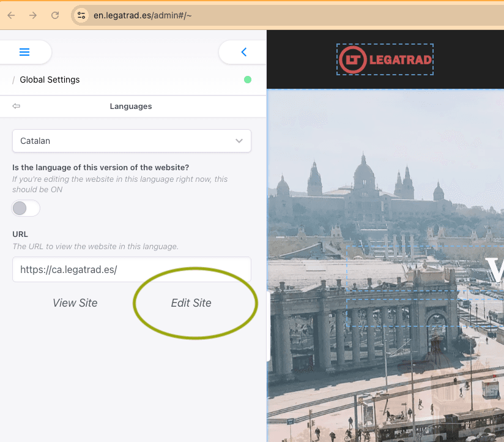The width and height of the screenshot is (504, 442).
Task: Click the green status dot indicator
Action: tap(248, 80)
